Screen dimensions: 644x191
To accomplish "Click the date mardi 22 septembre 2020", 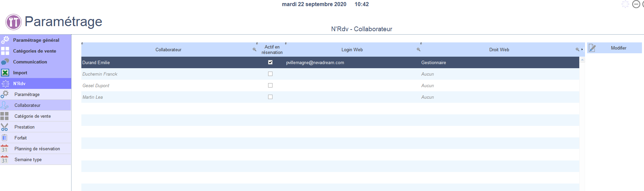I will 314,4.
